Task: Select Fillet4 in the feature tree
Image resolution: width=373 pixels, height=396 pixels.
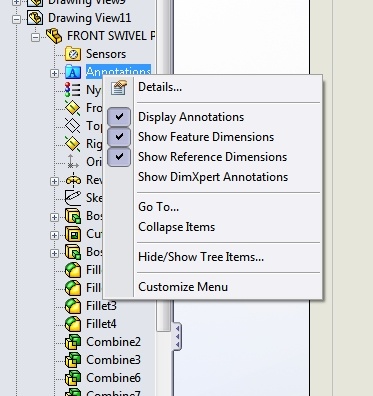Action: (101, 324)
